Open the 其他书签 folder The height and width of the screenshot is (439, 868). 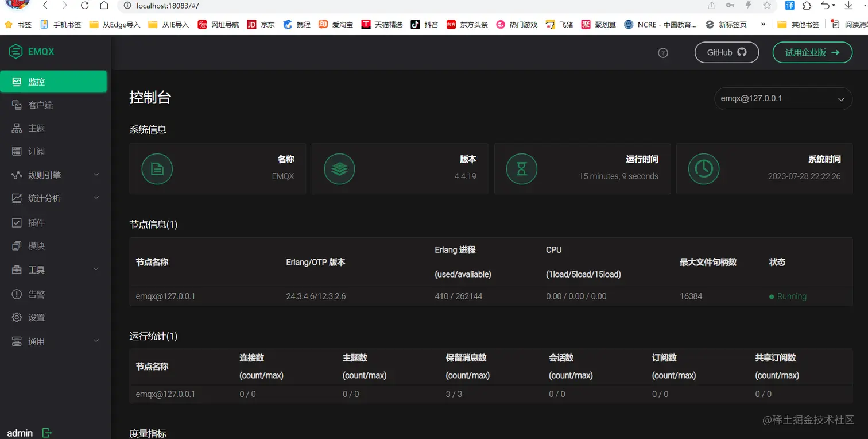(x=799, y=25)
